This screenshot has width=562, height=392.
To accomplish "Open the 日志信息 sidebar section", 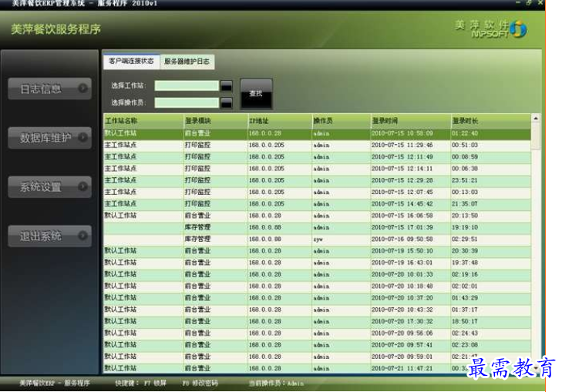I will click(49, 89).
